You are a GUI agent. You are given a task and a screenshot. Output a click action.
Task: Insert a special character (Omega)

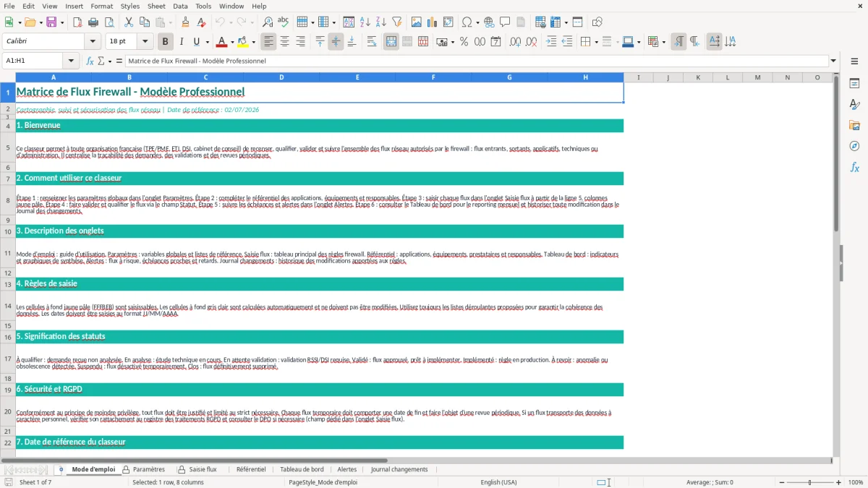tap(466, 22)
